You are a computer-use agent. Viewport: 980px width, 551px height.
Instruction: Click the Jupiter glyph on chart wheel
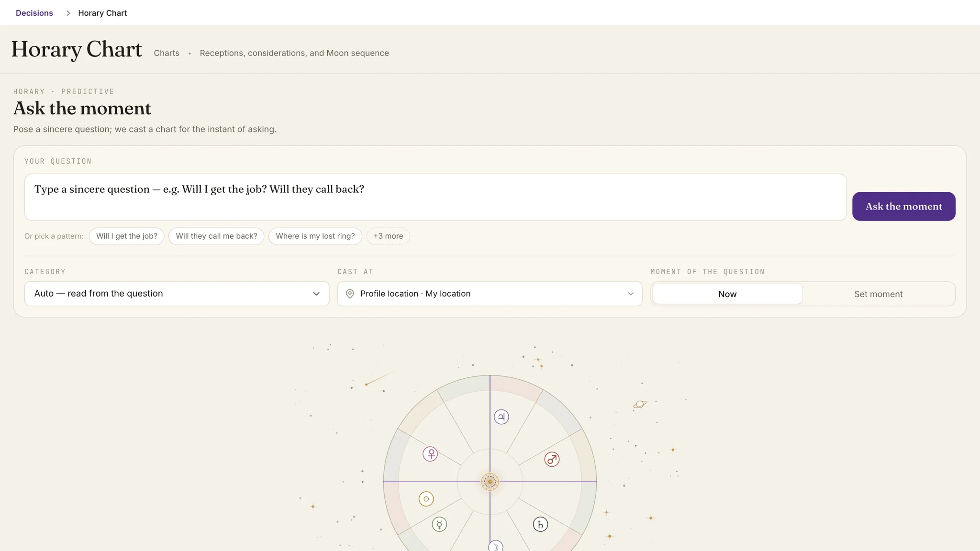[x=501, y=417]
